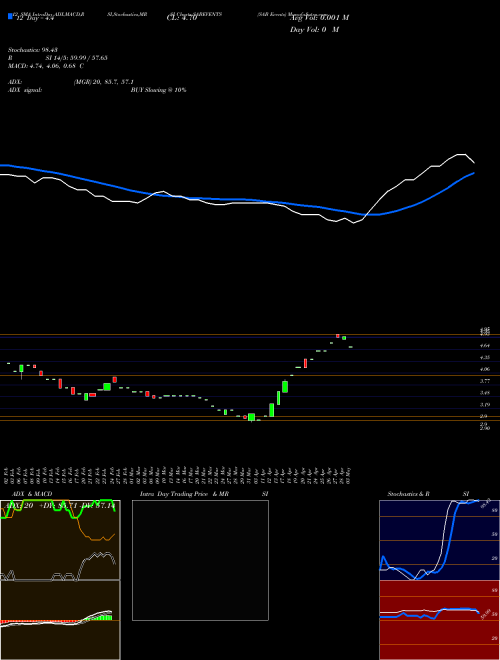Click the 4.64 price axis label
The height and width of the screenshot is (660, 500).
(484, 346)
